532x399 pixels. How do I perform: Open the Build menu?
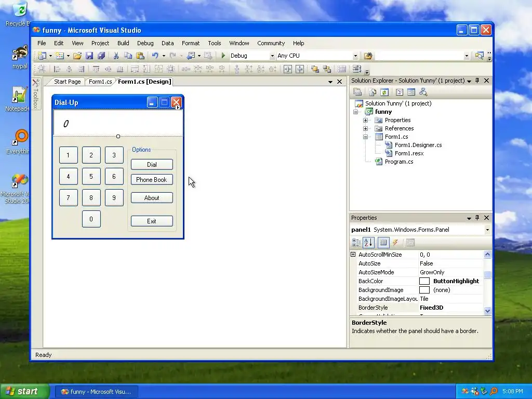123,43
